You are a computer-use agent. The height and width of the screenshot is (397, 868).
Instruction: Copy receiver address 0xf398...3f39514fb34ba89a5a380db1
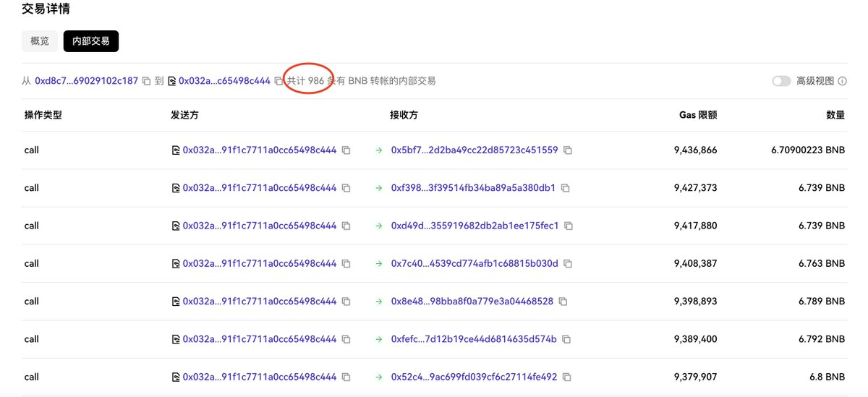point(565,188)
